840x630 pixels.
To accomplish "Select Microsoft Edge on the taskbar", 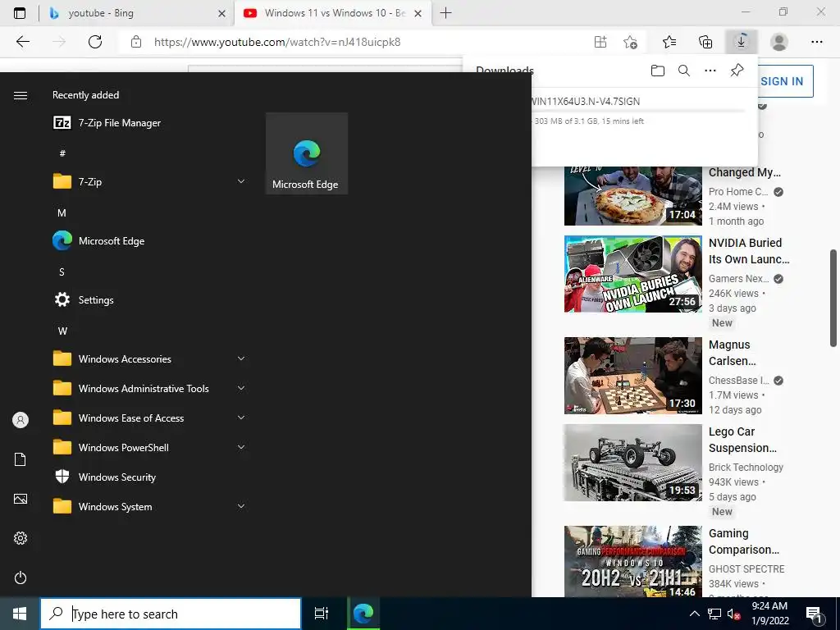I will point(363,614).
